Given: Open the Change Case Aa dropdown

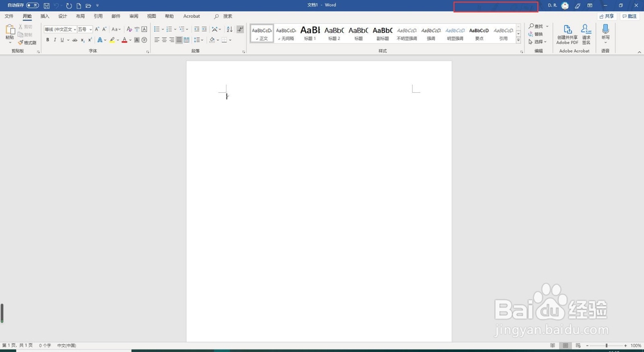Looking at the screenshot, I should click(x=116, y=29).
